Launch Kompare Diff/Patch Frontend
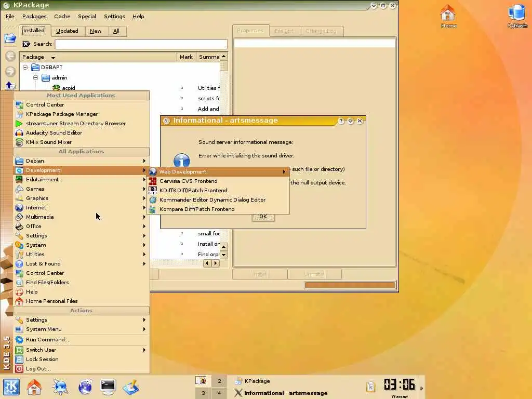The image size is (532, 399). click(x=218, y=209)
